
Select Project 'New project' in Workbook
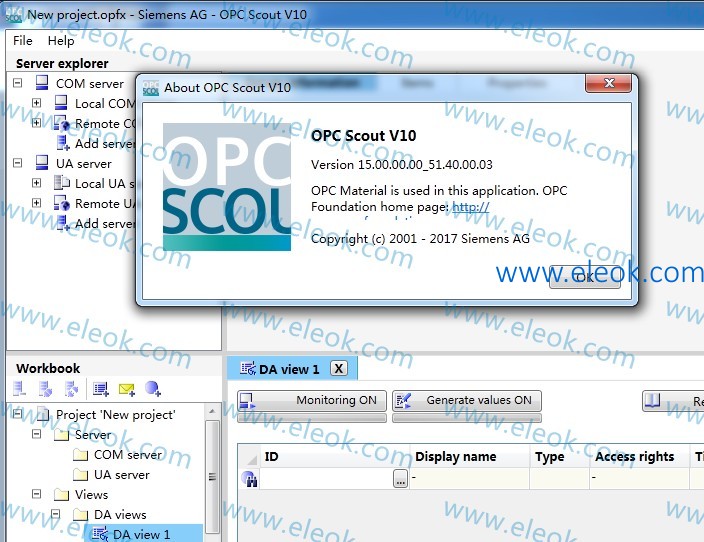pyautogui.click(x=115, y=414)
